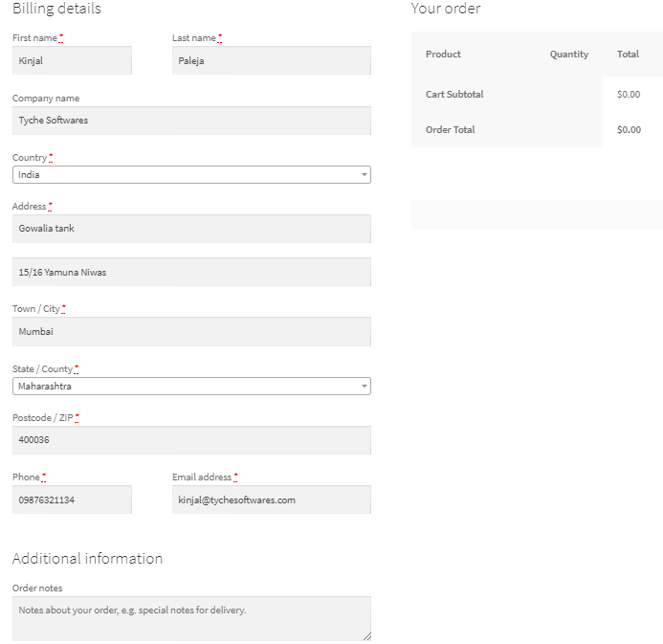This screenshot has width=663, height=644.
Task: Click the Email address field
Action: tap(271, 500)
